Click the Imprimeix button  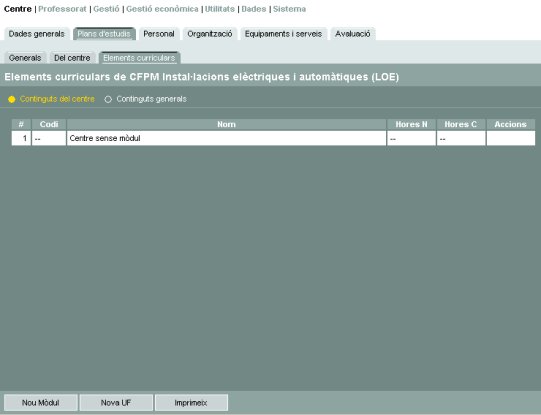191,403
